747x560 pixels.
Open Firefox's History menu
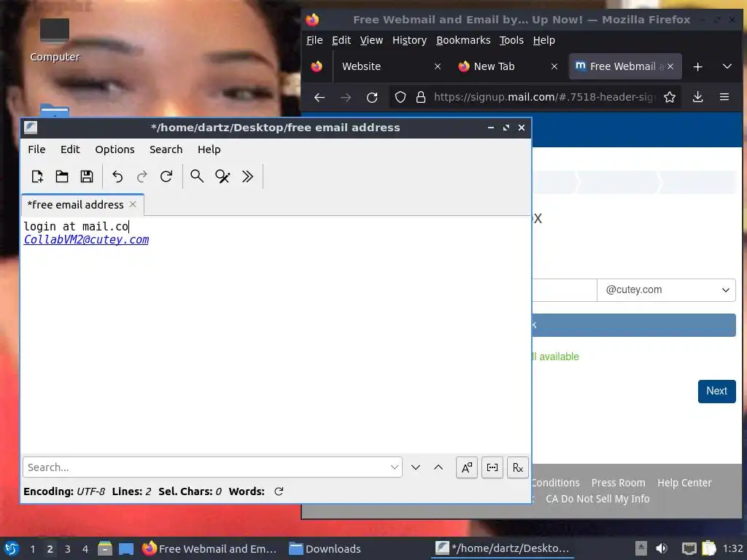(409, 41)
